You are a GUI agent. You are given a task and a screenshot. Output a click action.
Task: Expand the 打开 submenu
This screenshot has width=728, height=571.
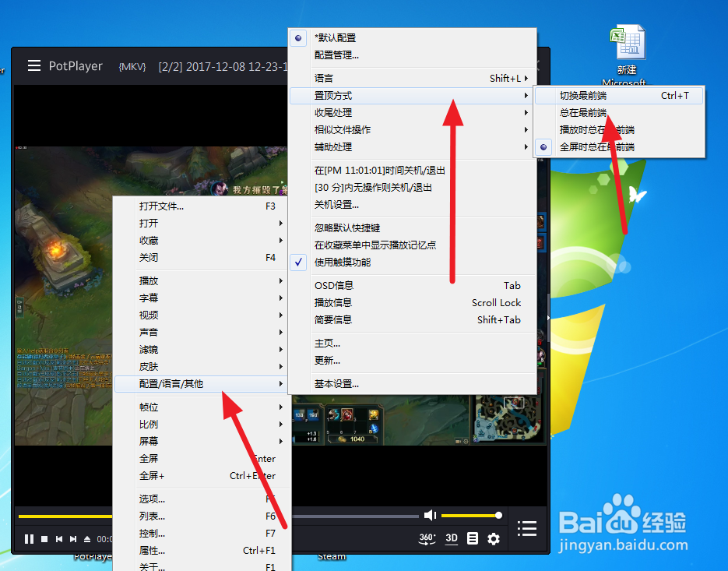201,224
